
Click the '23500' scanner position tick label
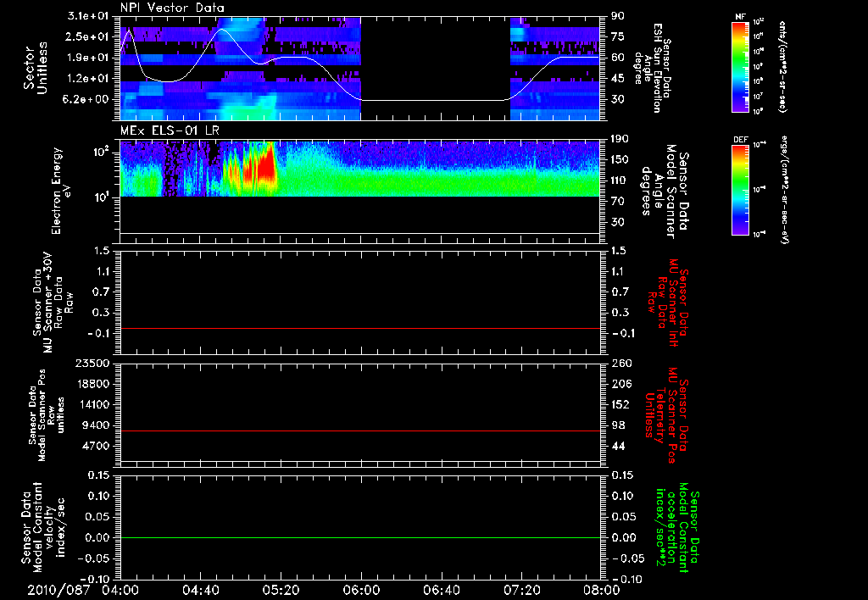pyautogui.click(x=92, y=364)
